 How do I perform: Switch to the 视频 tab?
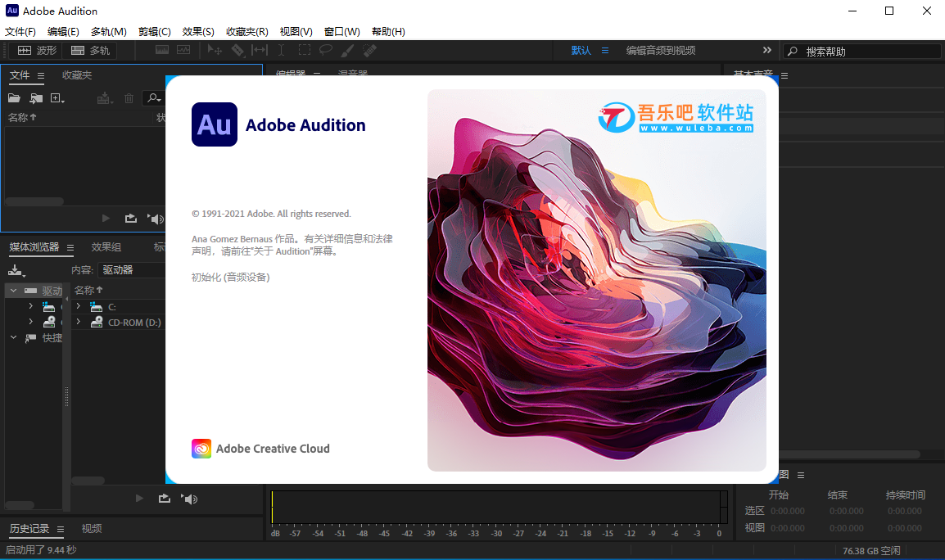[x=92, y=528]
